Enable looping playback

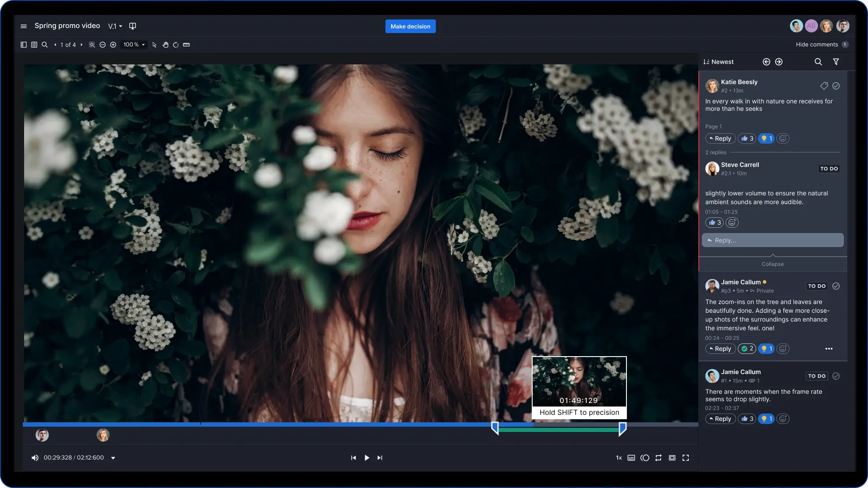(x=658, y=458)
